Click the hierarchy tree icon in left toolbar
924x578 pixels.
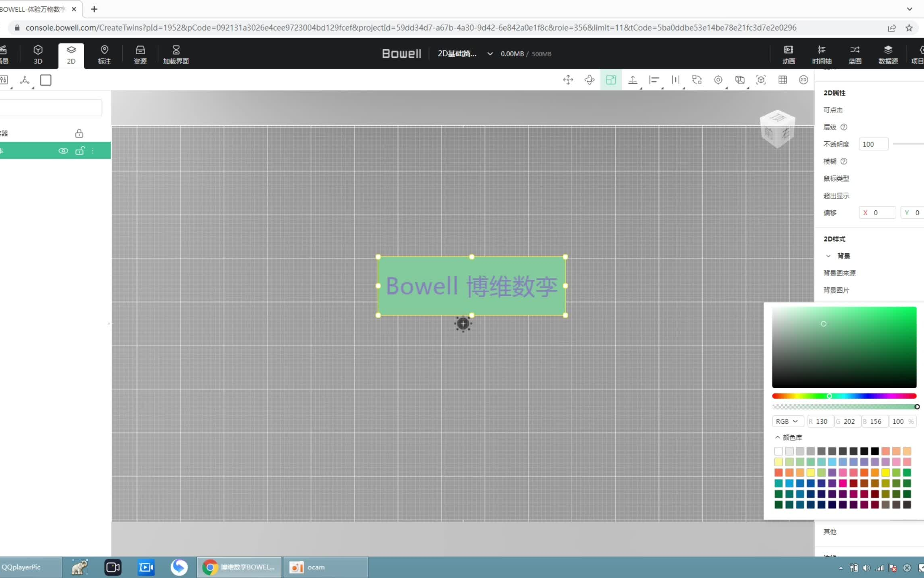pos(25,80)
